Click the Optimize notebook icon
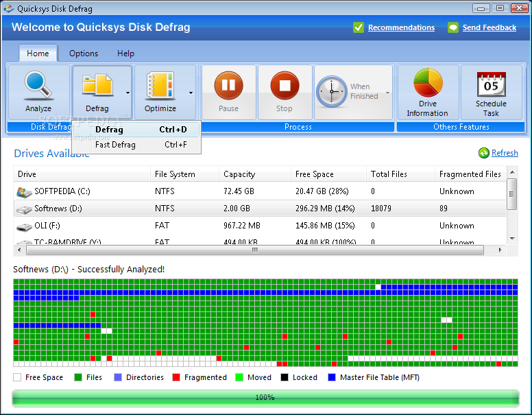The width and height of the screenshot is (532, 415). (x=160, y=85)
